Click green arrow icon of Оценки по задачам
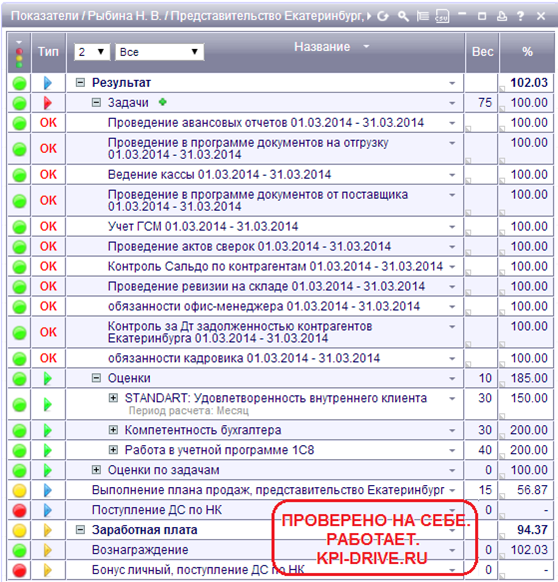Screen dimensions: 558x582 48,471
